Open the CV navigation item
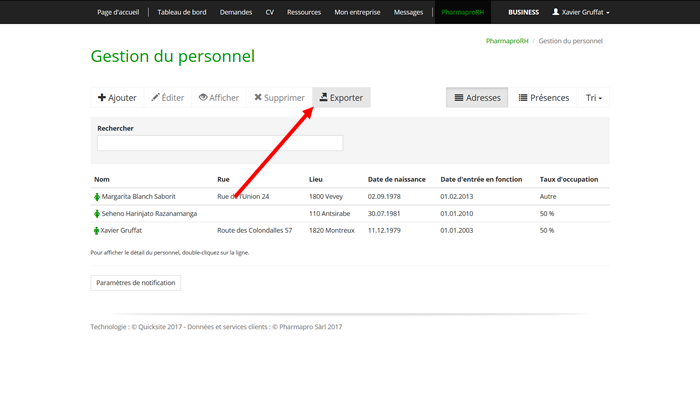The width and height of the screenshot is (700, 394). pyautogui.click(x=270, y=12)
